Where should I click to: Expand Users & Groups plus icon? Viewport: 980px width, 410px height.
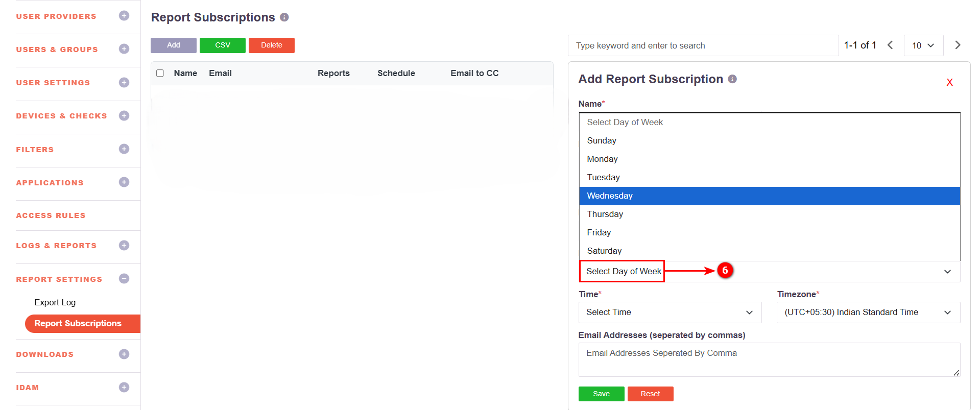pos(124,49)
